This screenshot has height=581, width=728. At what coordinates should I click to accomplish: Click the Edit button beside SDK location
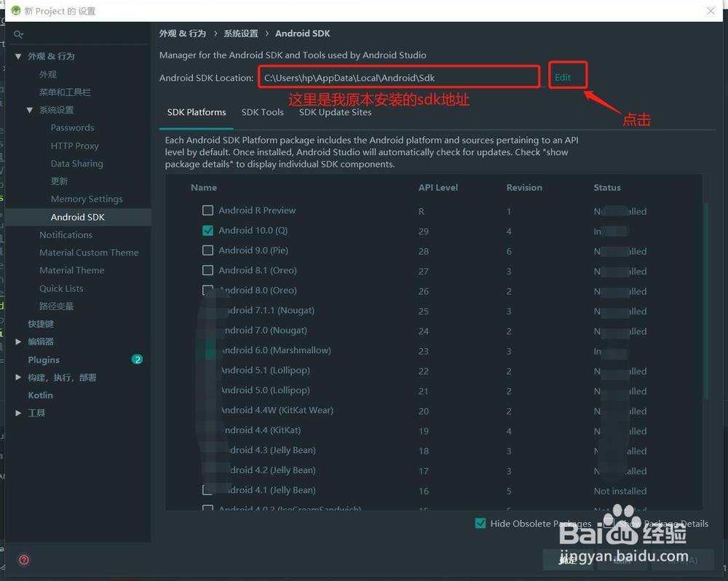[x=568, y=75]
